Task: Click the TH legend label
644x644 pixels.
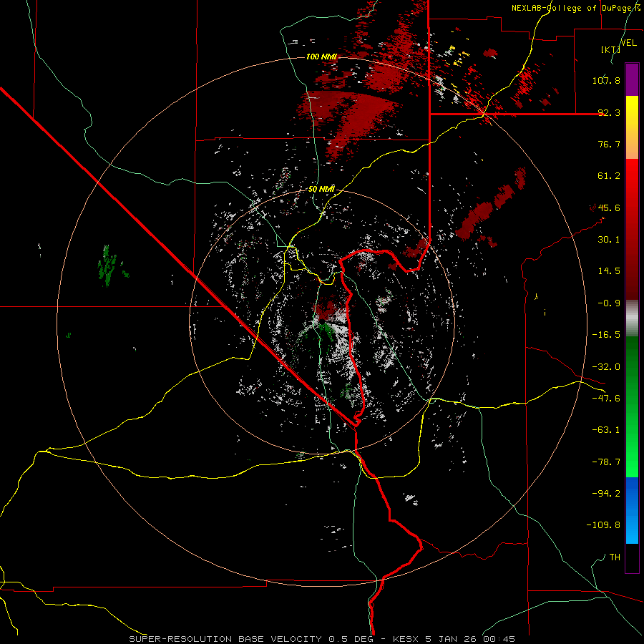Action: click(x=615, y=557)
